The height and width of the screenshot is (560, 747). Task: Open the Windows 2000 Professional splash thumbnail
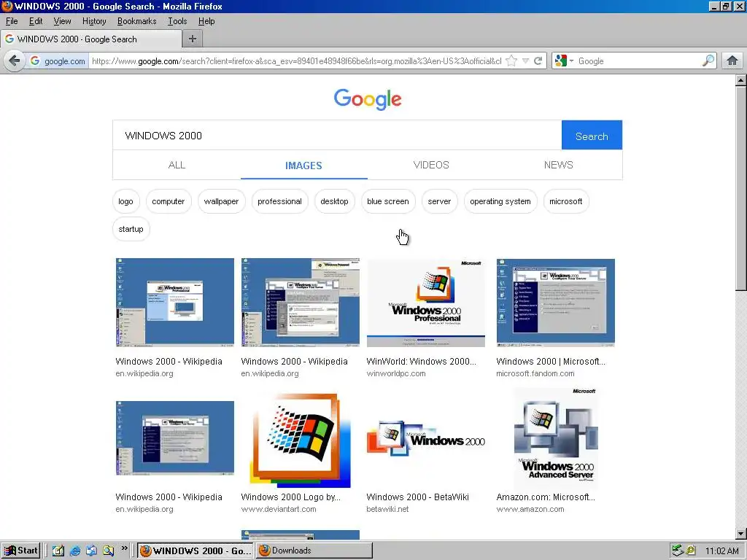coord(426,303)
